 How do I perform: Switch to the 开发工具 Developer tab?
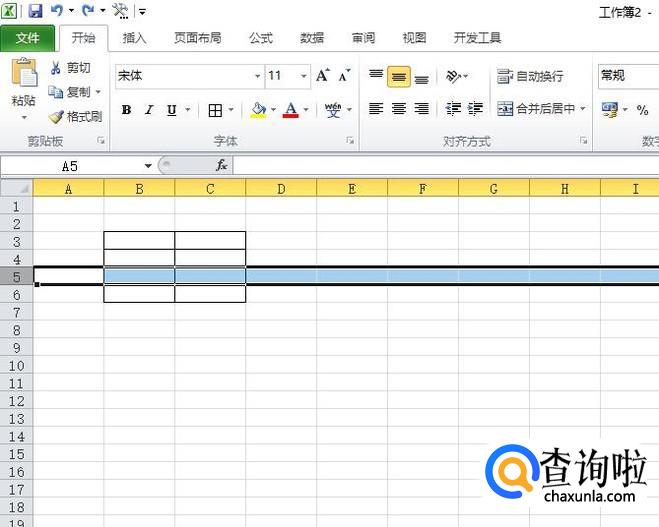click(x=477, y=38)
